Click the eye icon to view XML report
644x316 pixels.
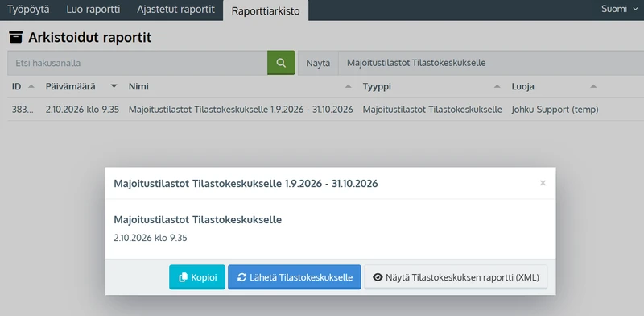[378, 277]
